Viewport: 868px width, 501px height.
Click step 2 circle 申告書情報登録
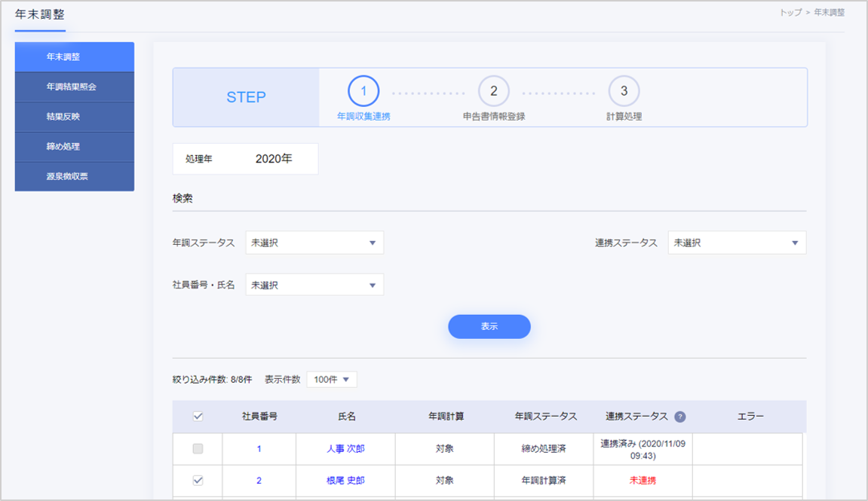click(494, 91)
